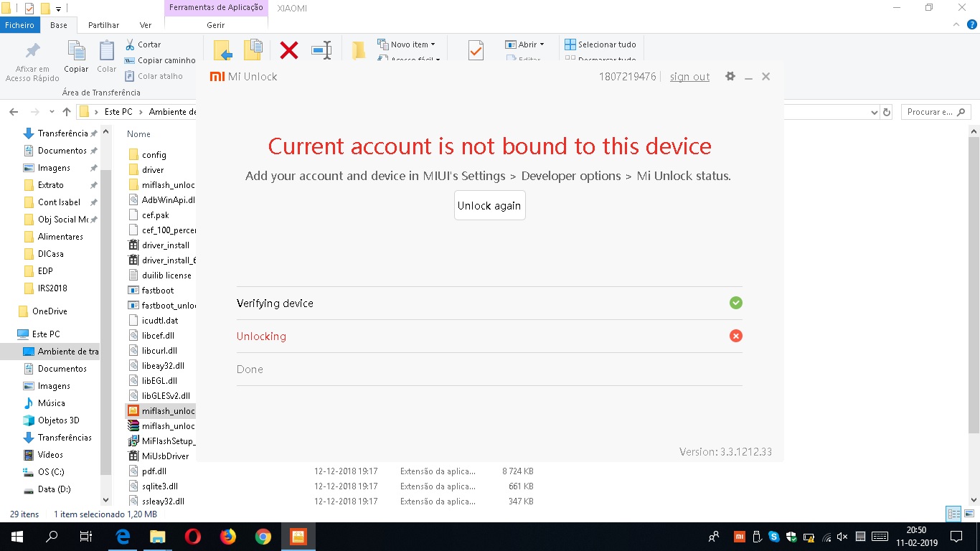The width and height of the screenshot is (980, 551).
Task: Open the Abrir dropdown in ribbon
Action: pyautogui.click(x=524, y=44)
